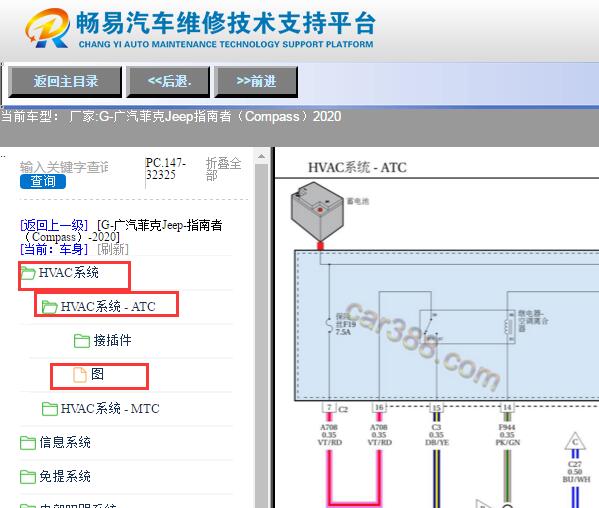Select HVAC系统 - ATC tree label
Screen dimensions: 599x508
108,307
